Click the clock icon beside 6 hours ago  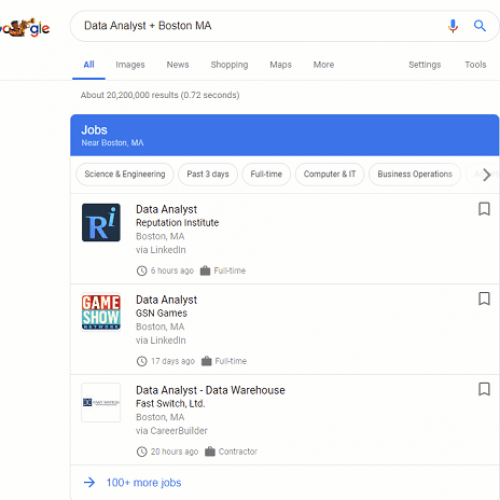coord(142,271)
